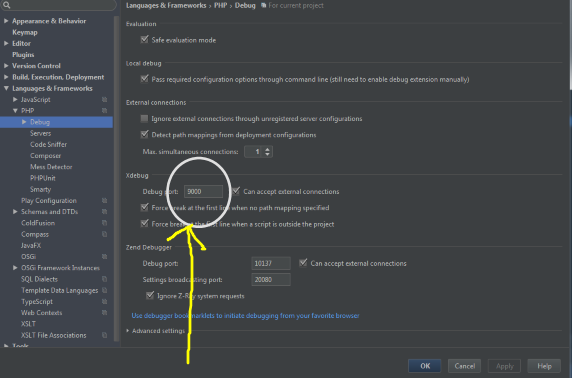Image resolution: width=573 pixels, height=378 pixels.
Task: Click the project icon beside Template Data Languages
Action: [105, 290]
